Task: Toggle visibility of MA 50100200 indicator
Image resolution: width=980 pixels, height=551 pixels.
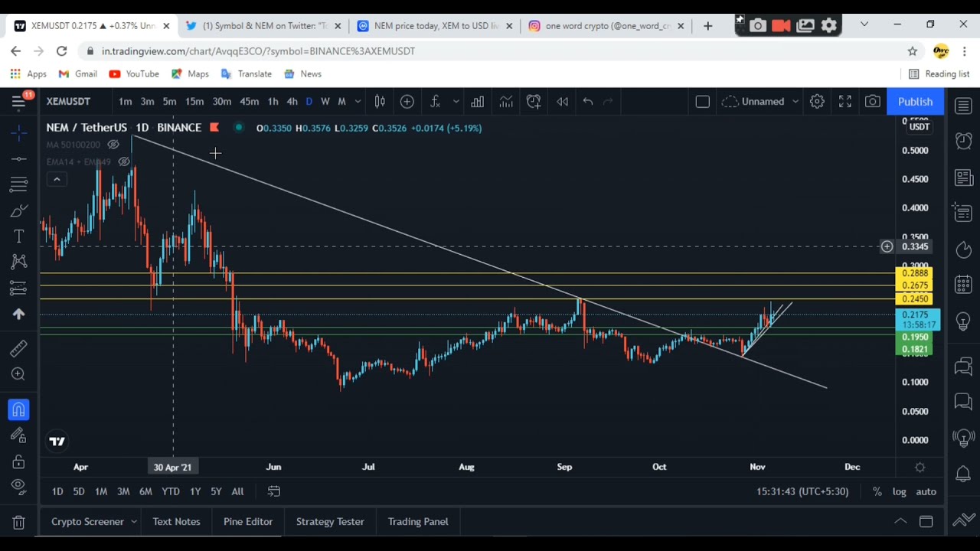Action: tap(113, 145)
